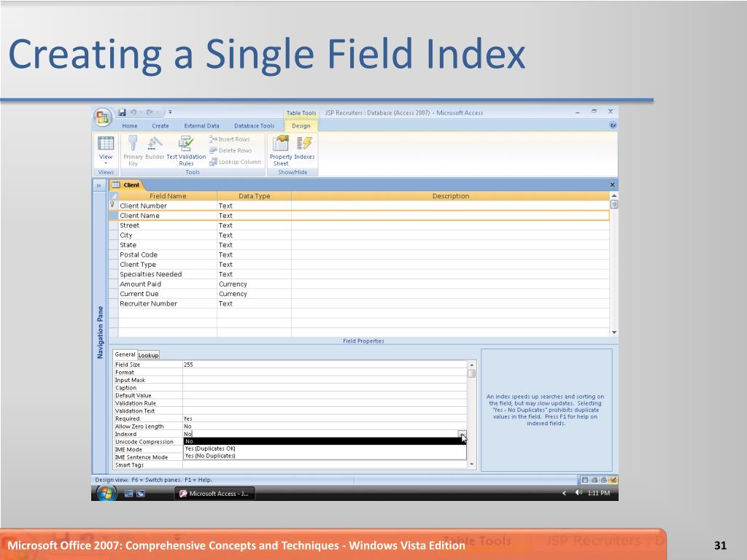Click the Indexed property dropdown arrow
Image resolution: width=747 pixels, height=560 pixels.
point(462,434)
